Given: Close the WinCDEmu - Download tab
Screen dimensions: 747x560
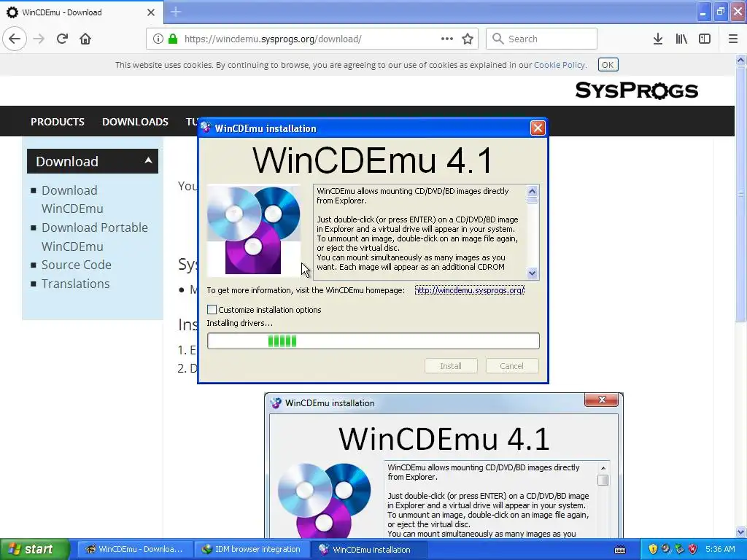Looking at the screenshot, I should (151, 12).
